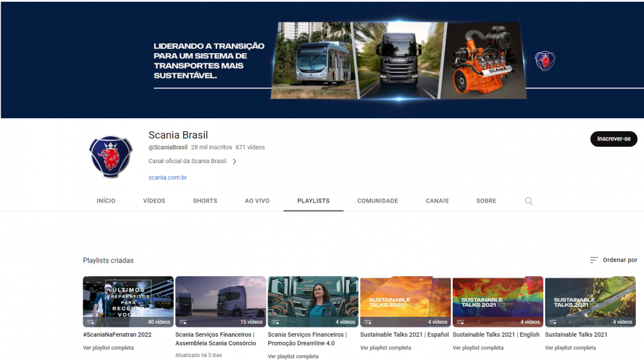Screen dimensions: 644x360
Task: Click the small Scania logo in banner
Action: 545,61
